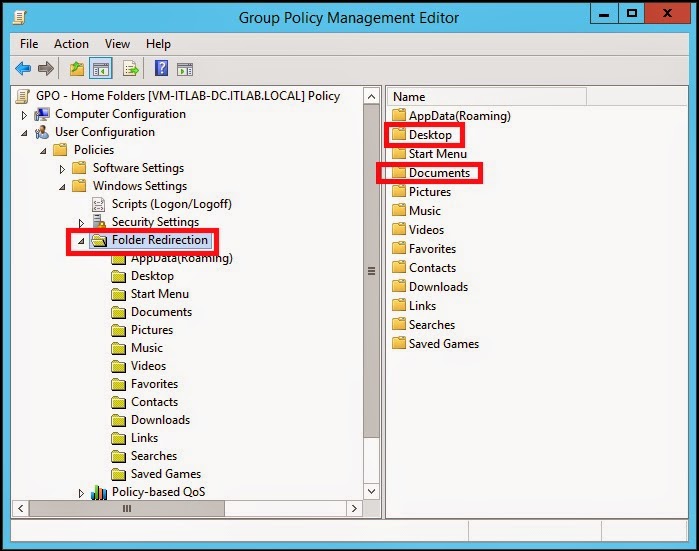Viewport: 699px width, 551px height.
Task: Select Downloads under Folder Redirection tree
Action: click(x=160, y=419)
